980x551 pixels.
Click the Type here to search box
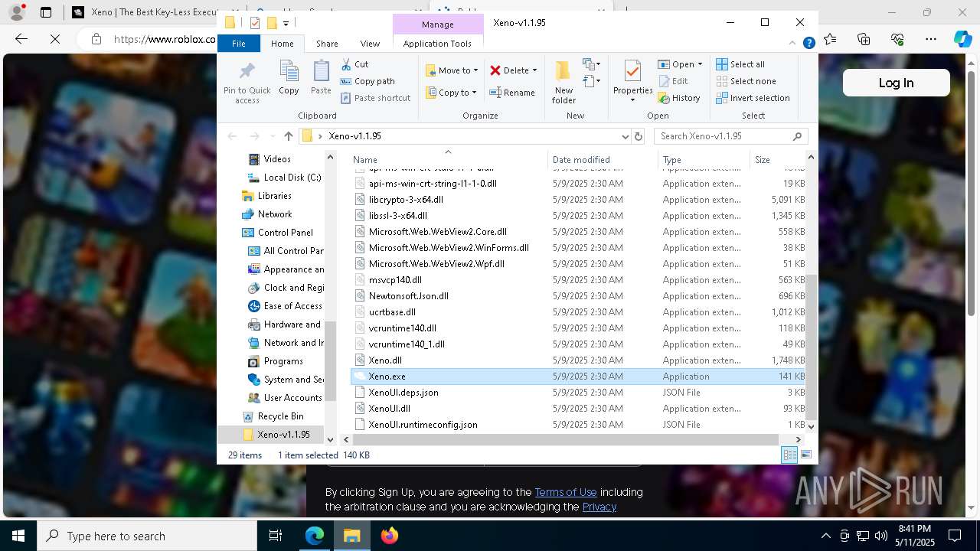[147, 536]
